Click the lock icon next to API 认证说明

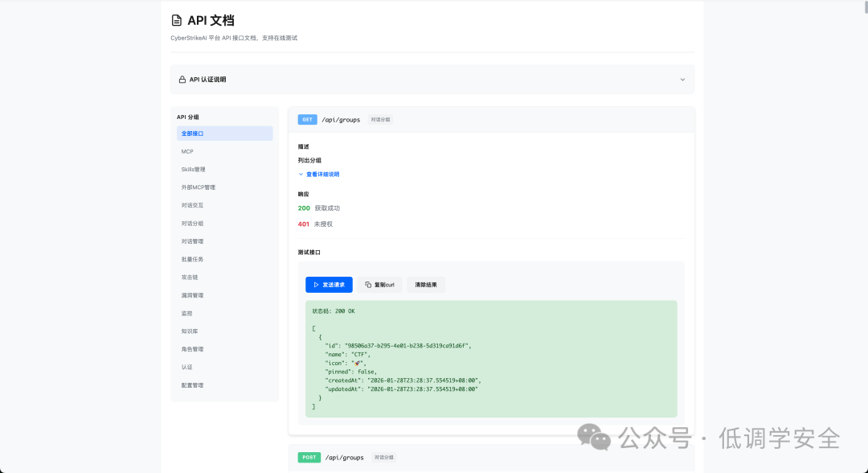pos(182,80)
